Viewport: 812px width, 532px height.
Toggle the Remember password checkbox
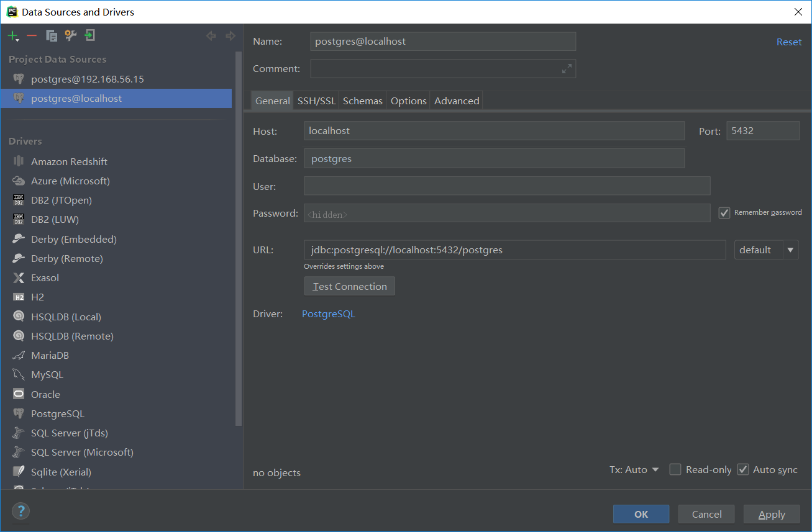pos(724,212)
